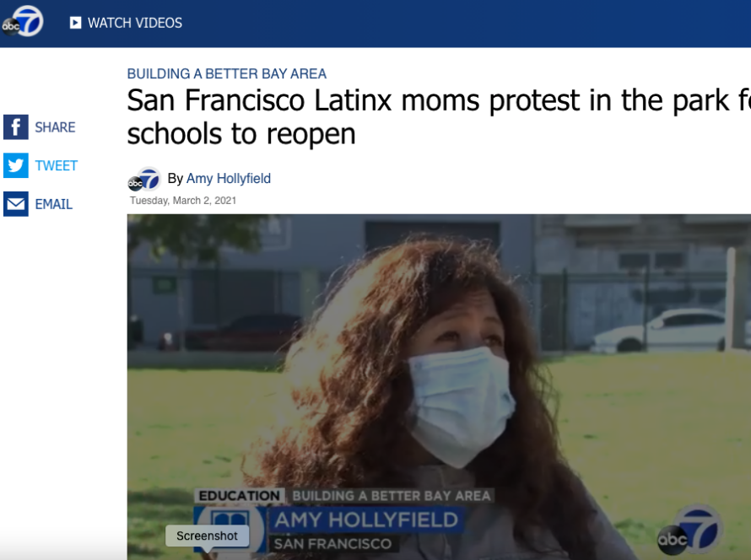
Task: Click the Tuesday, March 2, 2021 date
Action: pyautogui.click(x=183, y=201)
